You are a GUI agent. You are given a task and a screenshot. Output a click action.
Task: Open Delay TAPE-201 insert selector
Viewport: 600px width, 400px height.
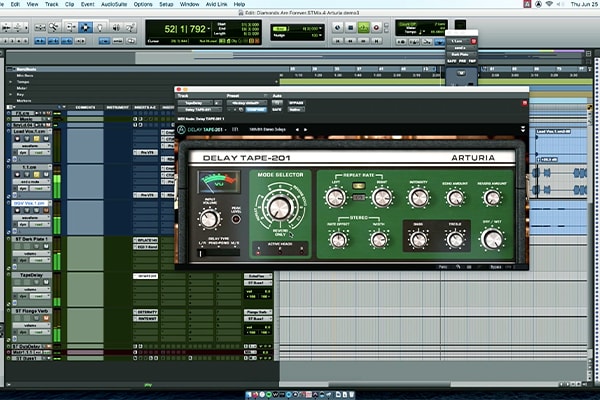tap(200, 109)
